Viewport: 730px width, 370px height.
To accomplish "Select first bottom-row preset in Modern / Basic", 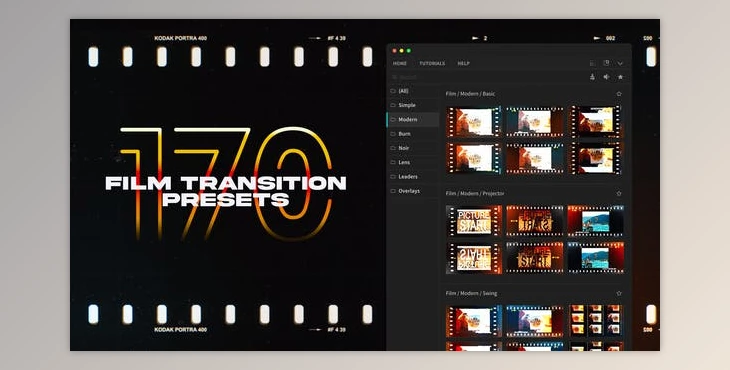I will coord(474,158).
